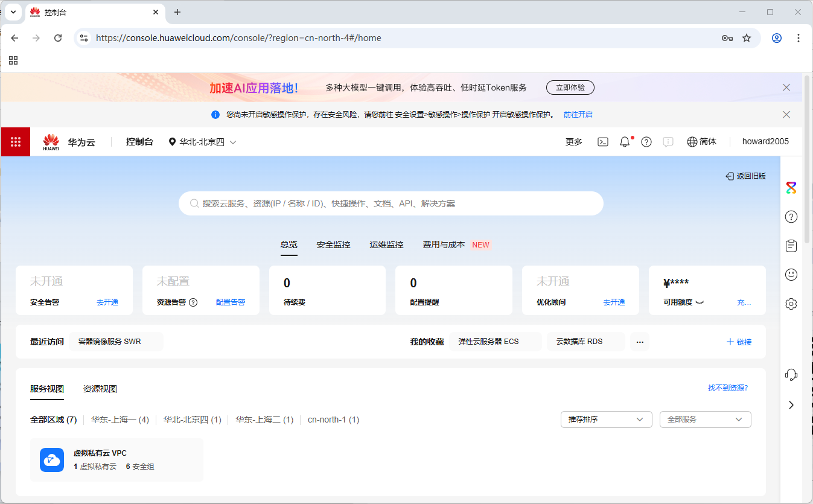Open the sidebar settings gear

click(791, 304)
